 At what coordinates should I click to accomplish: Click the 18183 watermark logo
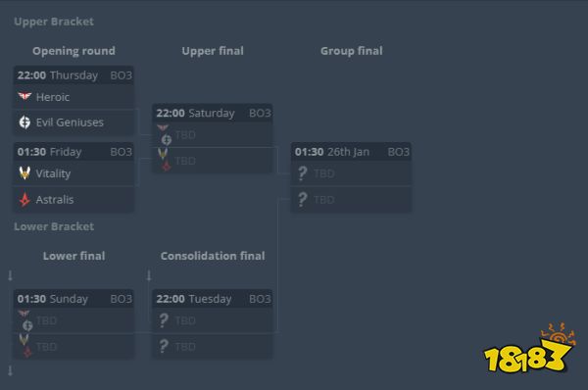[529, 348]
